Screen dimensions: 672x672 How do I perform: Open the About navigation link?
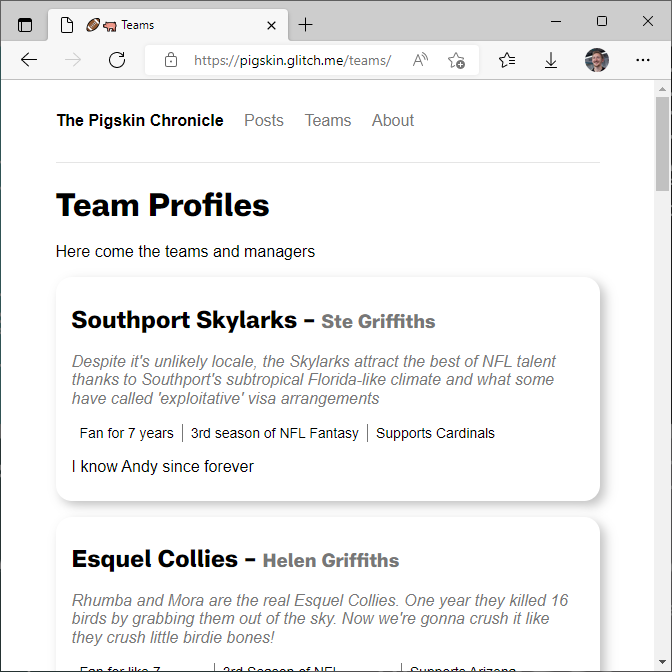(x=393, y=120)
